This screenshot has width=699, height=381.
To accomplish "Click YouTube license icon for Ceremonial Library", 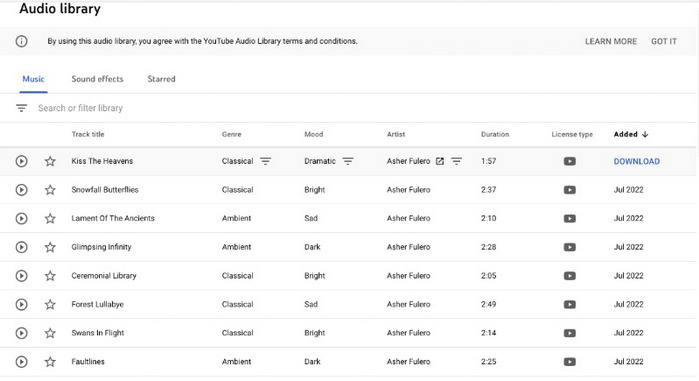I will pyautogui.click(x=570, y=276).
